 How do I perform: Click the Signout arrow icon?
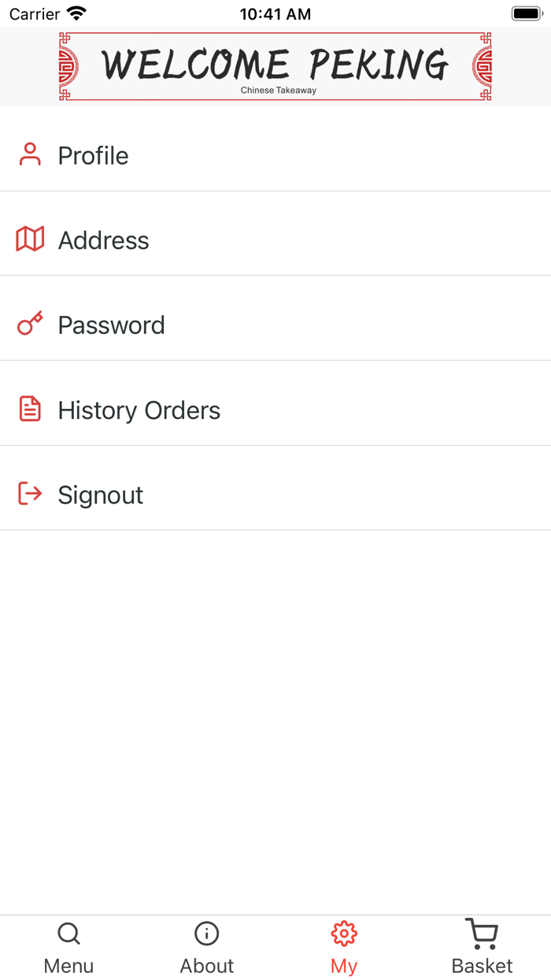click(30, 494)
